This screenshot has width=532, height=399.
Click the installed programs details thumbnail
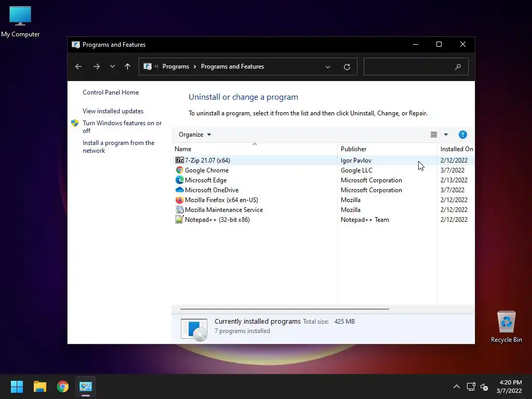coord(194,329)
